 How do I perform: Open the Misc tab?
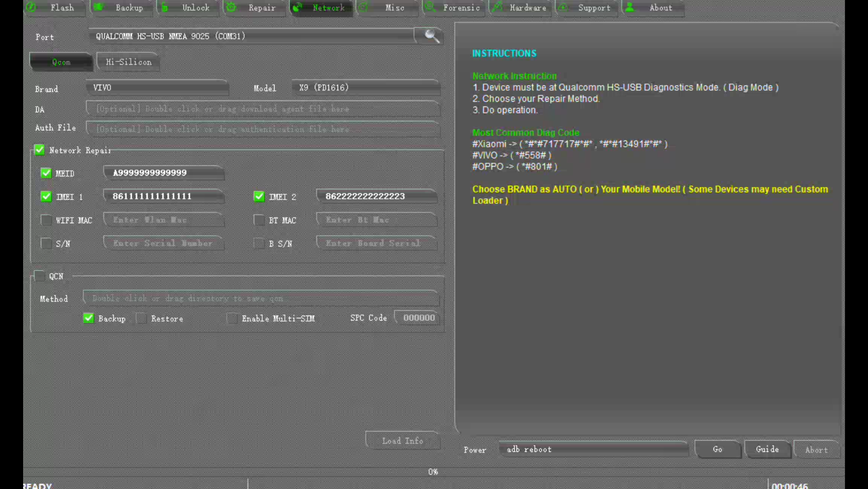pyautogui.click(x=388, y=8)
